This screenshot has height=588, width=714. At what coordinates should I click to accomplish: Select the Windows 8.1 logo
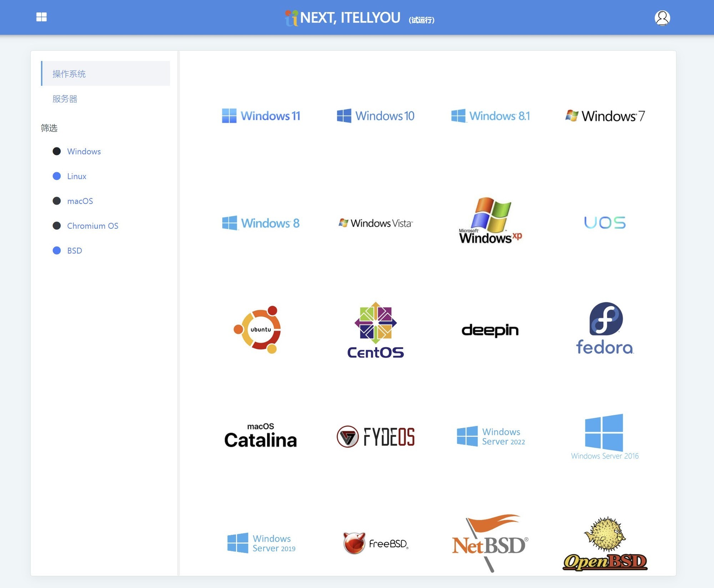(491, 116)
